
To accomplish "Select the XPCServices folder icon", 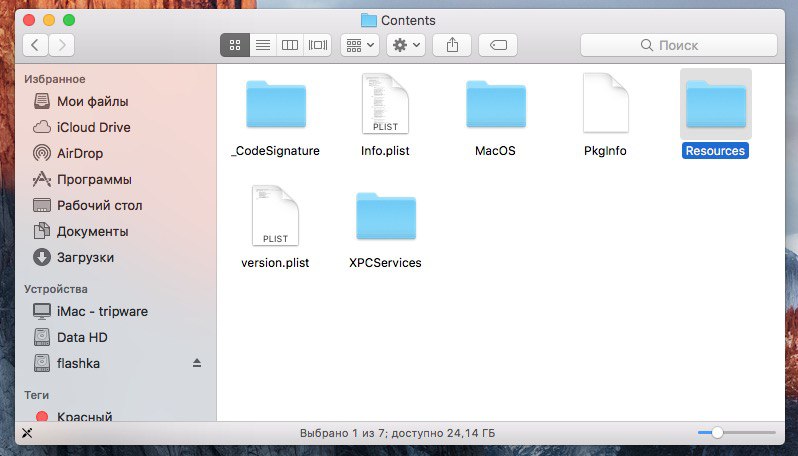I will (386, 216).
